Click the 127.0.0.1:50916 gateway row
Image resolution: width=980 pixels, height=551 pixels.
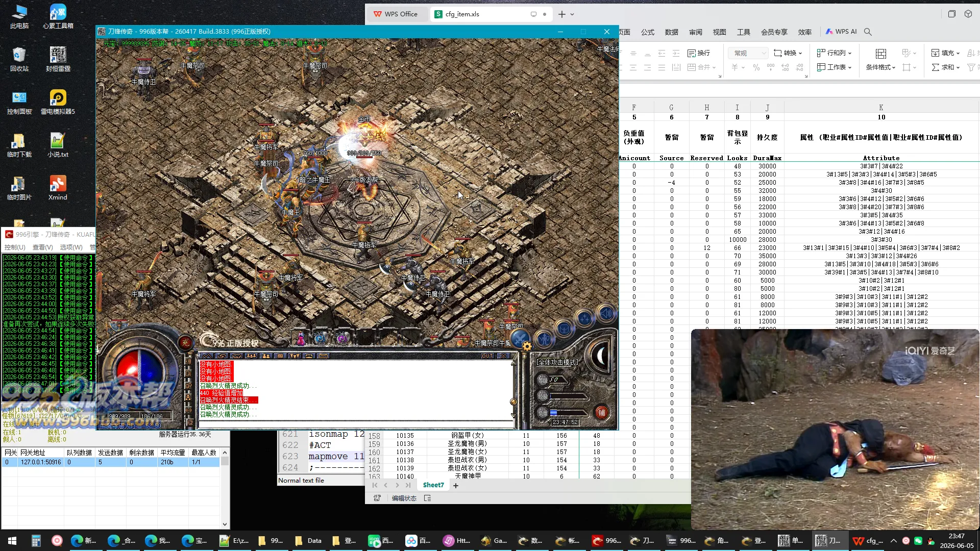coord(111,462)
